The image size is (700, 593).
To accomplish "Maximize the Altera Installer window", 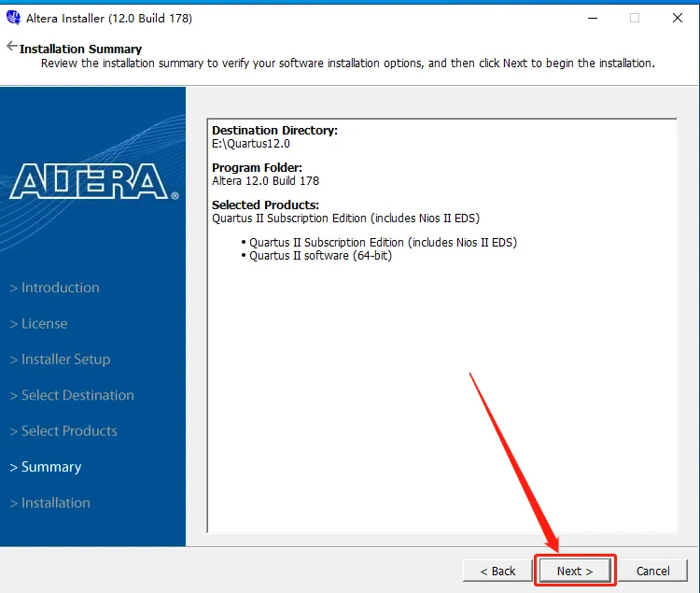I will [635, 18].
